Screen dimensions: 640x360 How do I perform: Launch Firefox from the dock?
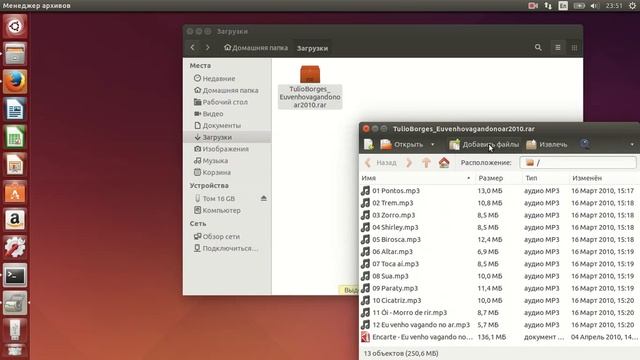coord(15,81)
